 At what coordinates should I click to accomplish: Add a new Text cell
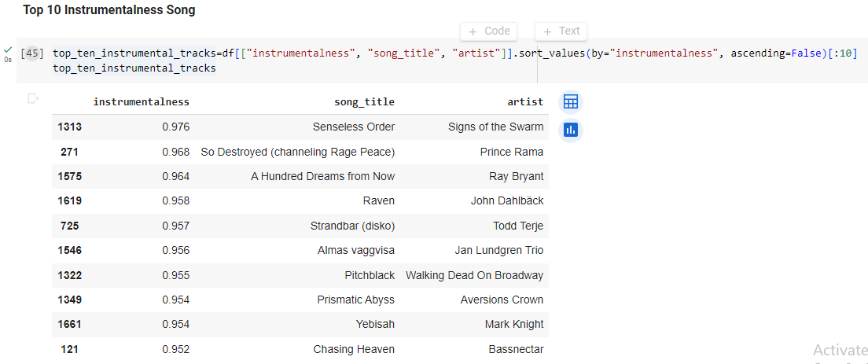561,31
